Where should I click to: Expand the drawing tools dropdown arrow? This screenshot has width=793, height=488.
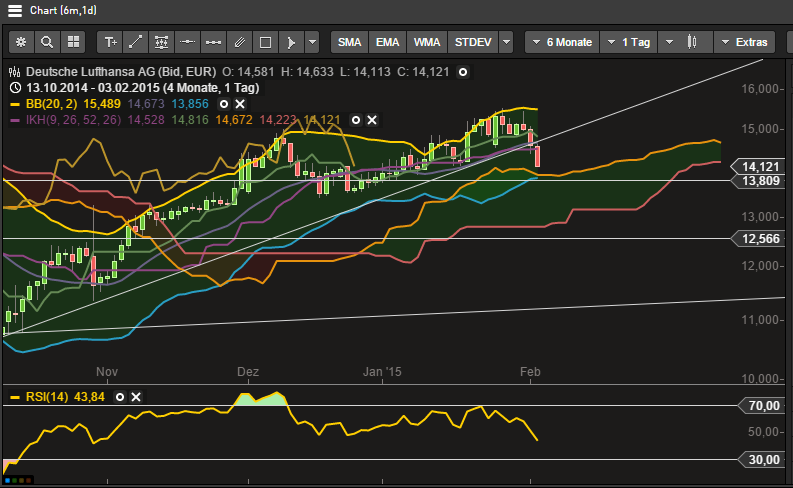click(x=313, y=42)
